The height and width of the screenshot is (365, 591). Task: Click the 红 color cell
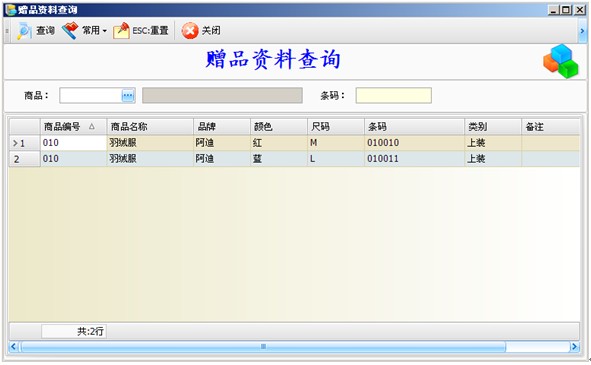point(279,143)
